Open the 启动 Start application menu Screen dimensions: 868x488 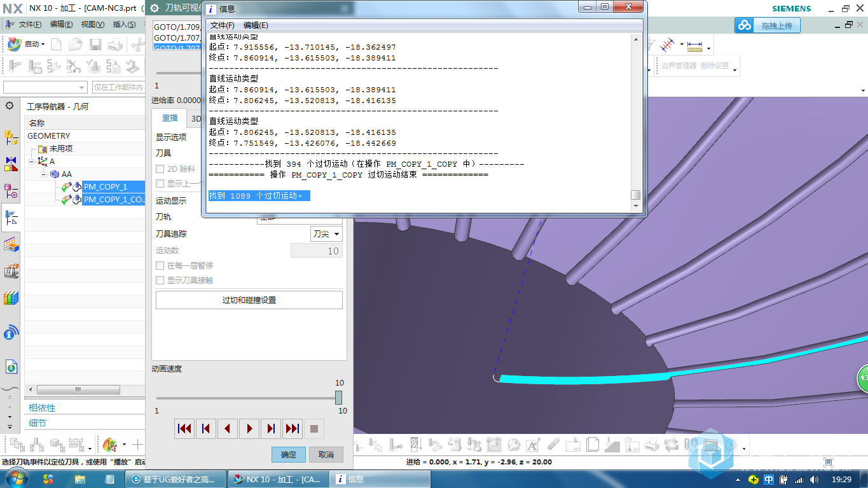coord(26,45)
